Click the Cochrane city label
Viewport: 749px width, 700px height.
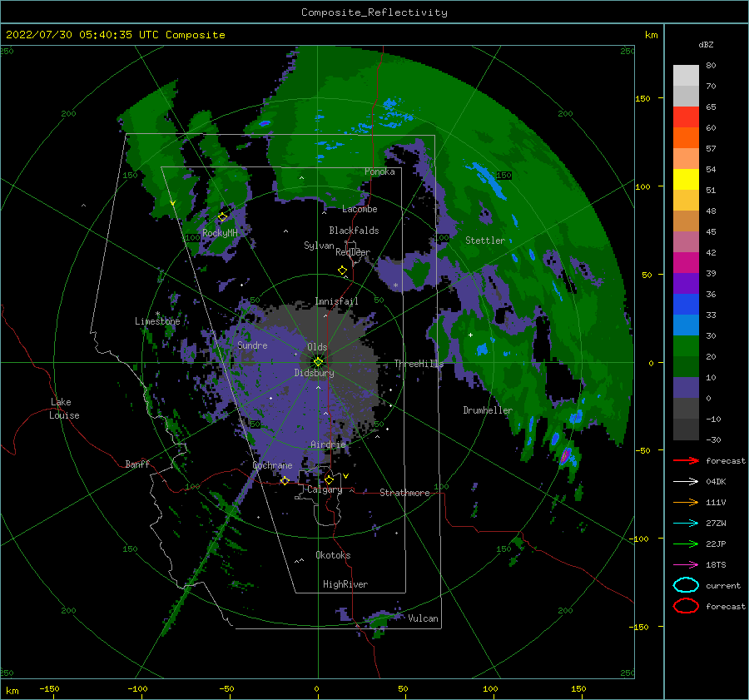pos(272,465)
